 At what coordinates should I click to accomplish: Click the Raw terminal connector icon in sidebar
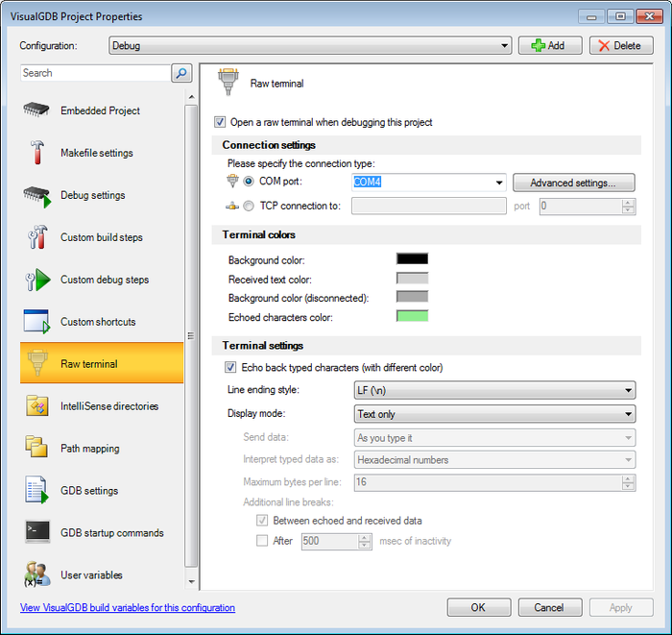(37, 362)
